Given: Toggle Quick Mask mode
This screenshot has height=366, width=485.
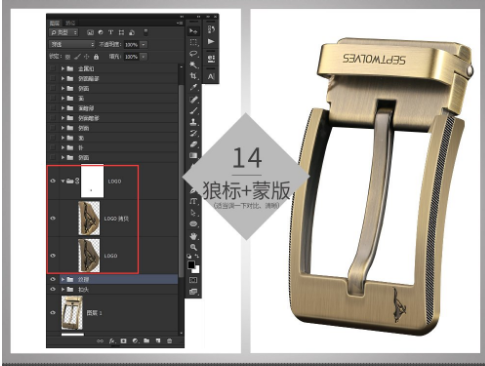Looking at the screenshot, I should (x=193, y=280).
